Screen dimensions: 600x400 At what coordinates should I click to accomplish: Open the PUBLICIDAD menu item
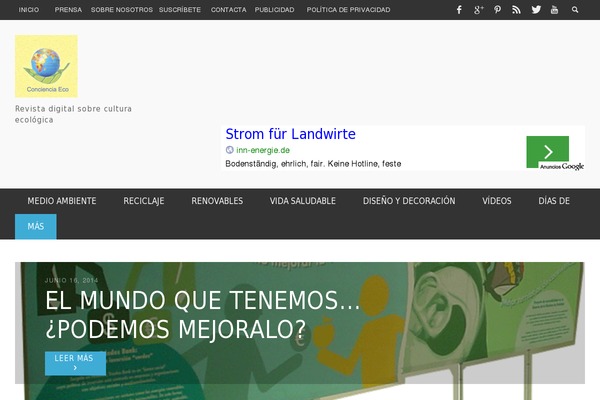(274, 10)
